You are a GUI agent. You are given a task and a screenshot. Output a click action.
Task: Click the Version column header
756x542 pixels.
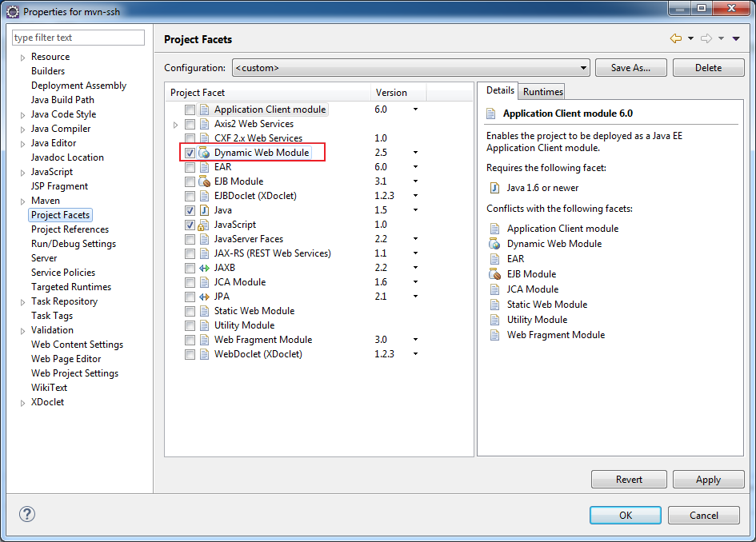(398, 93)
